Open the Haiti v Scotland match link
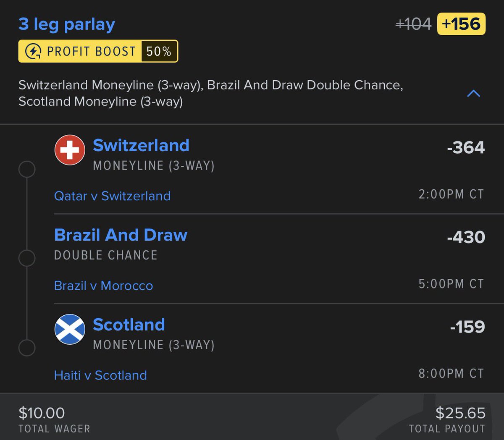The height and width of the screenshot is (440, 504). [100, 375]
